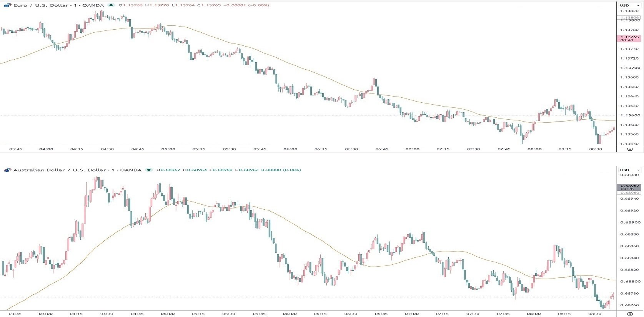644x317 pixels.
Task: Click the 0.68940 price scale label
Action: (x=629, y=199)
